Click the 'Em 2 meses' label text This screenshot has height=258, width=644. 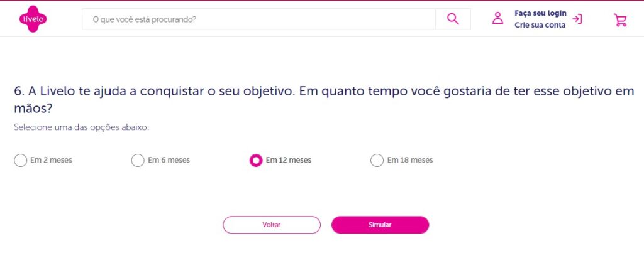tap(51, 160)
